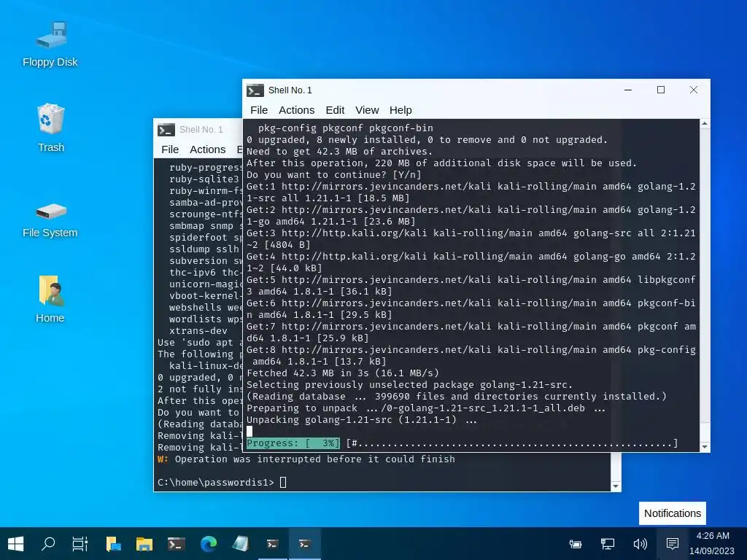The height and width of the screenshot is (560, 747).
Task: Open File menu in background shell window
Action: point(170,149)
